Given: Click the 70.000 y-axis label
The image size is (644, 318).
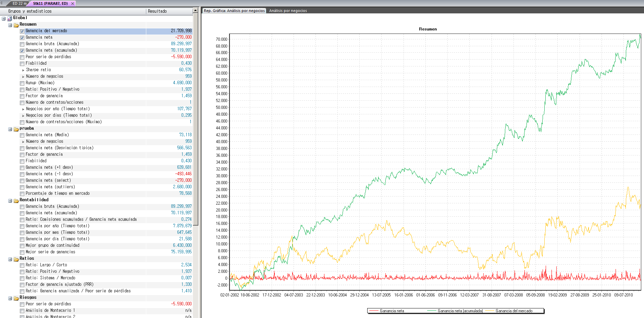Looking at the screenshot, I should coord(221,39).
